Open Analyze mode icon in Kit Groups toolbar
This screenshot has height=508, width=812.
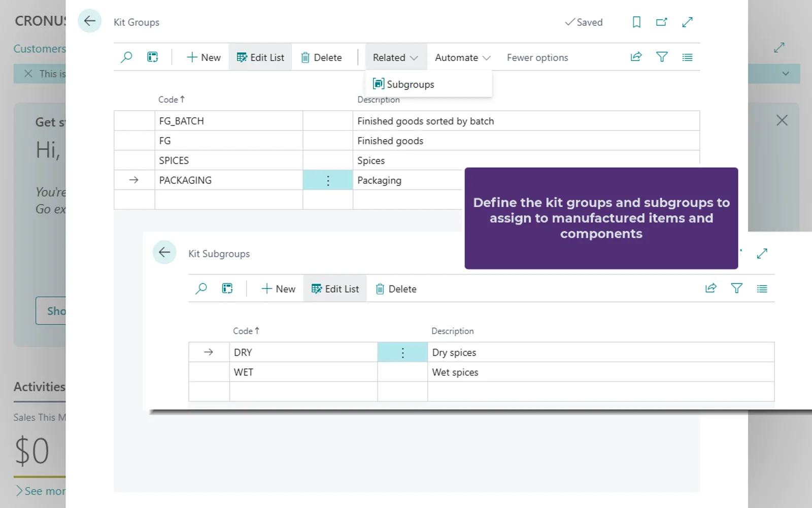(153, 57)
